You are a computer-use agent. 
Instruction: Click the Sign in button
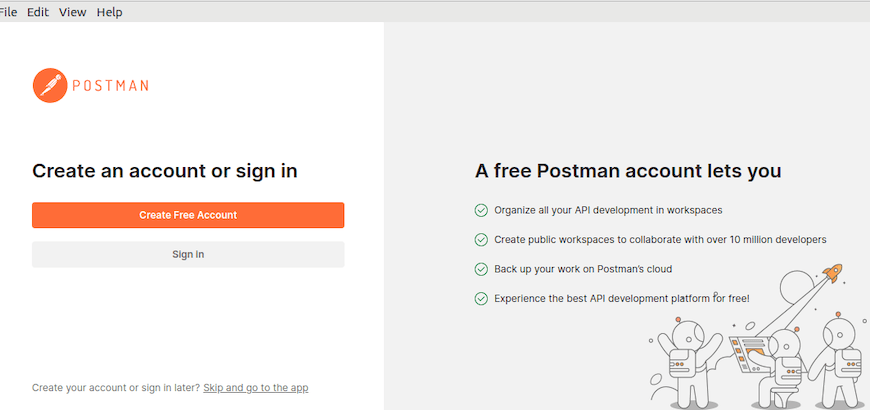188,255
